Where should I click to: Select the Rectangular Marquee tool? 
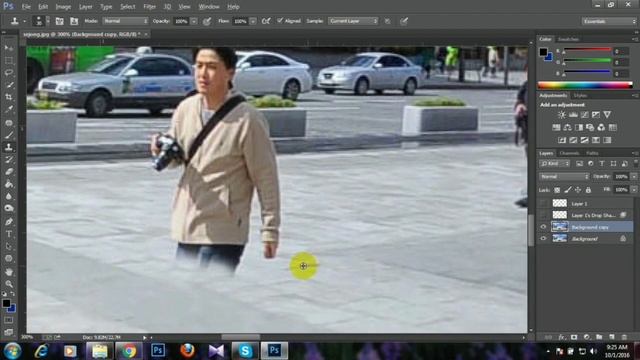9,60
